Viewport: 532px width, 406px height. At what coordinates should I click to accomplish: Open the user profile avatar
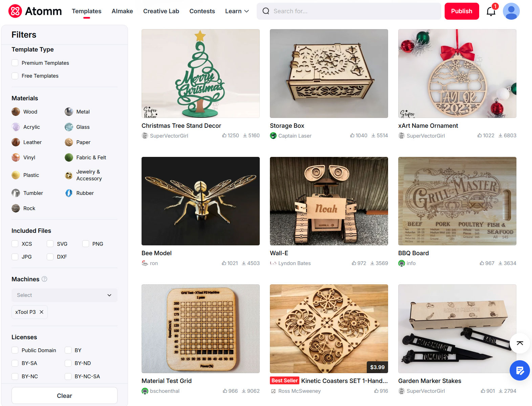(x=511, y=11)
